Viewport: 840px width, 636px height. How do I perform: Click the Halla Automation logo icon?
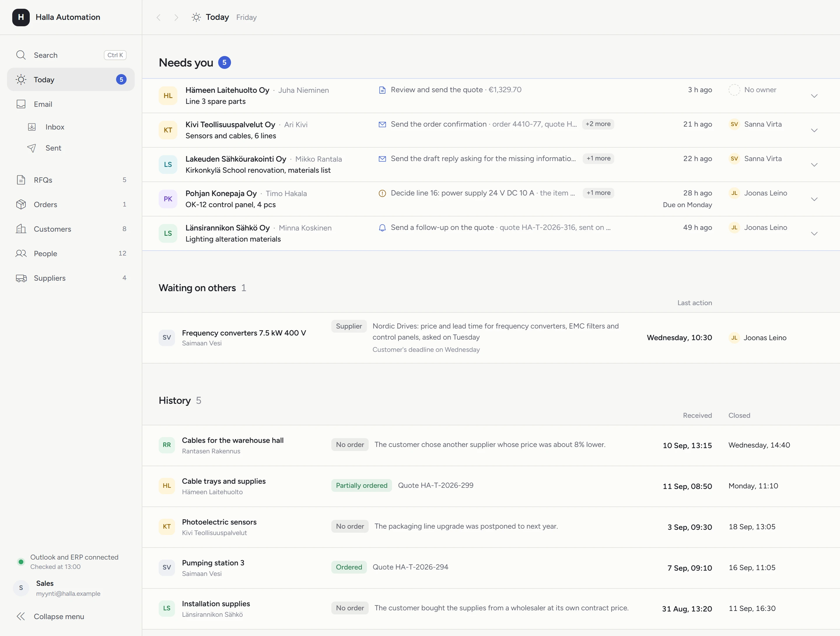21,17
